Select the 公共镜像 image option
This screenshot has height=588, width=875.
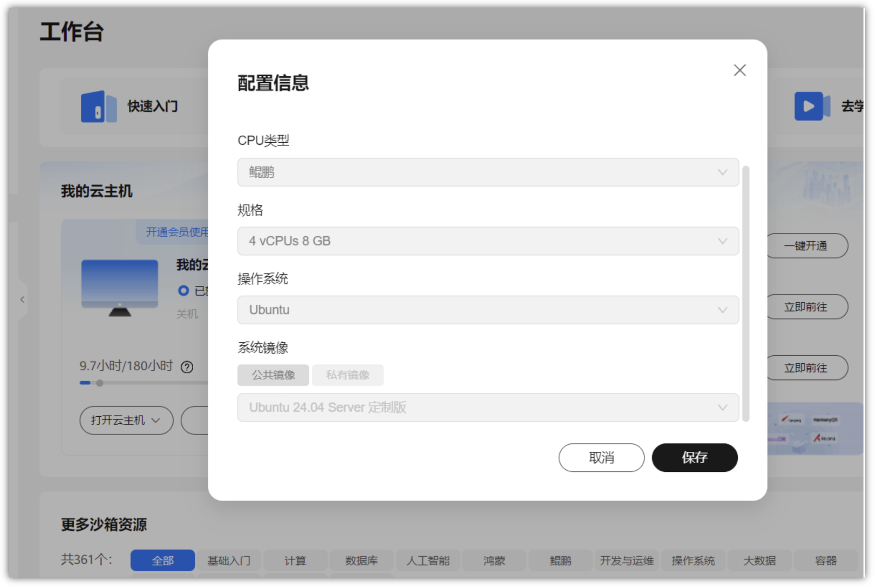273,375
